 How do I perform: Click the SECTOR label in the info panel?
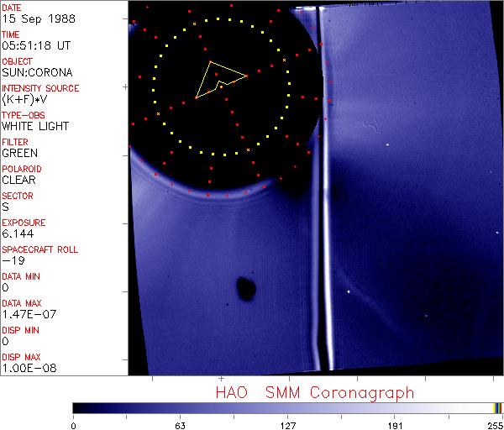tap(17, 196)
